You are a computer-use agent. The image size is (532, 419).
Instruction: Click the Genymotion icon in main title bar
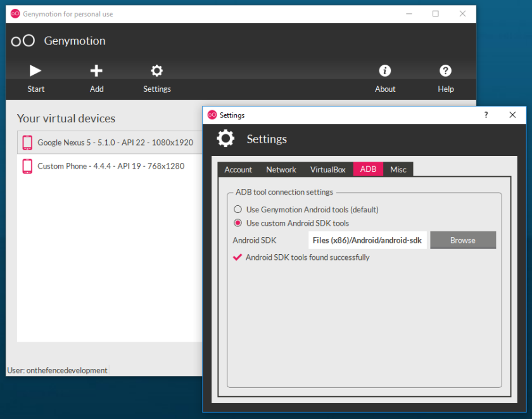tap(15, 13)
